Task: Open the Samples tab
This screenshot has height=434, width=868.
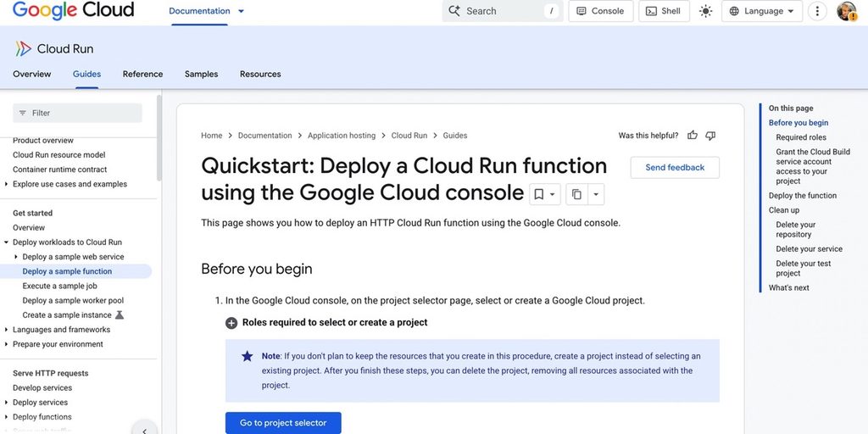Action: pyautogui.click(x=202, y=74)
